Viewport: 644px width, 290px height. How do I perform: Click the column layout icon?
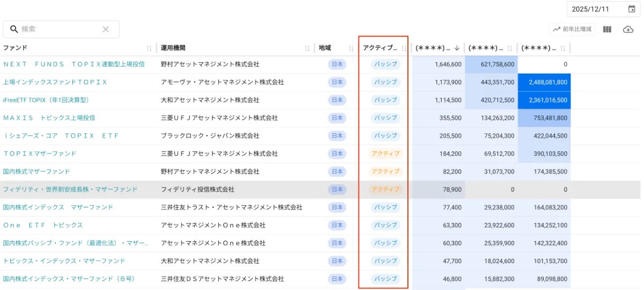tap(607, 30)
